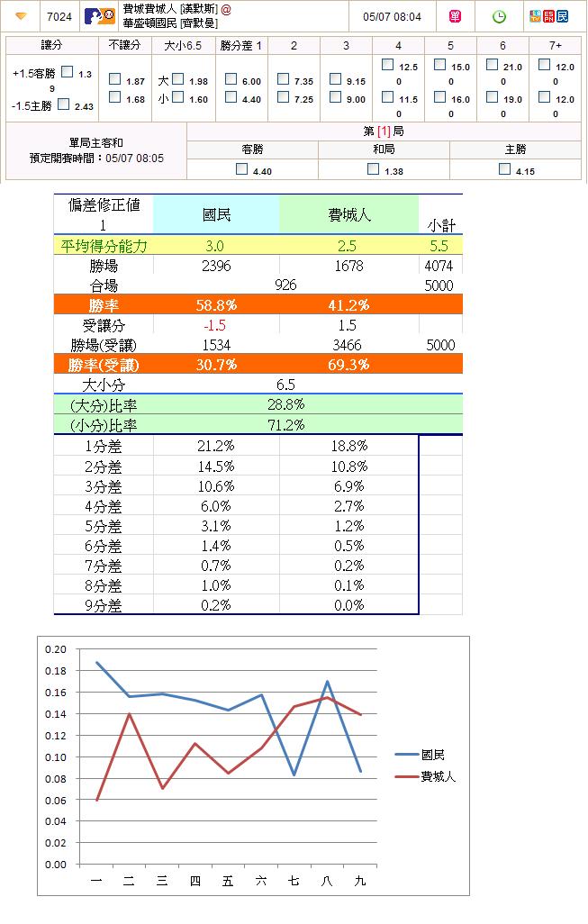
Task: Check the margin 2 odds 7.25 box
Action: click(x=284, y=96)
